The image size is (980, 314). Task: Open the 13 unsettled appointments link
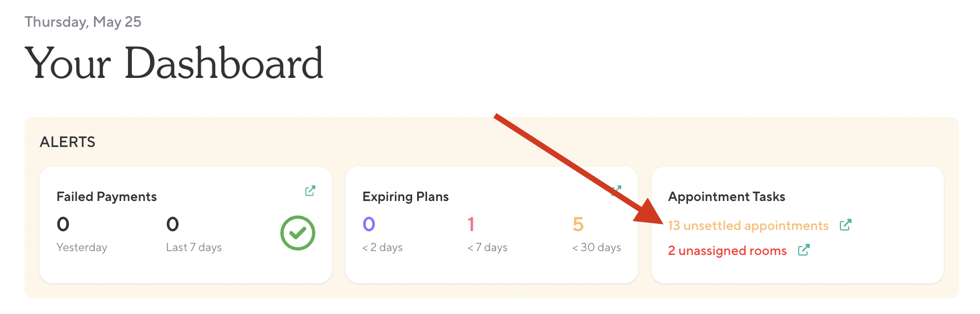[x=748, y=225]
